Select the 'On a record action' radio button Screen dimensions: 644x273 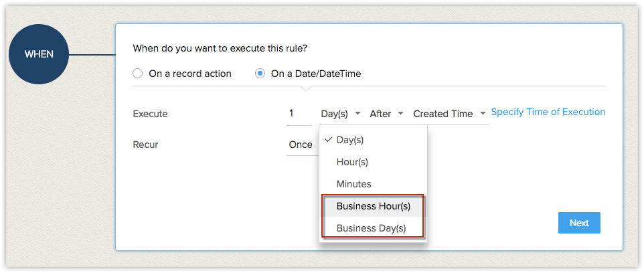coord(138,74)
